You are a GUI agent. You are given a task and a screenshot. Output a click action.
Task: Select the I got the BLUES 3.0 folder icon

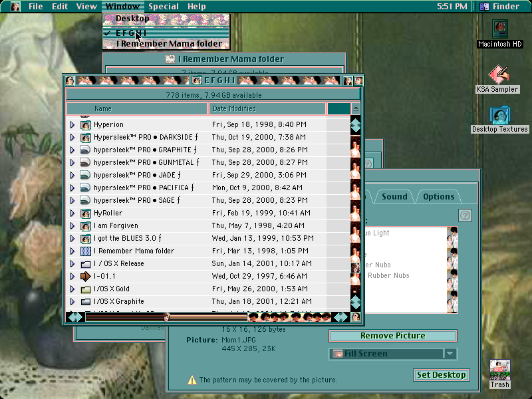coord(86,239)
